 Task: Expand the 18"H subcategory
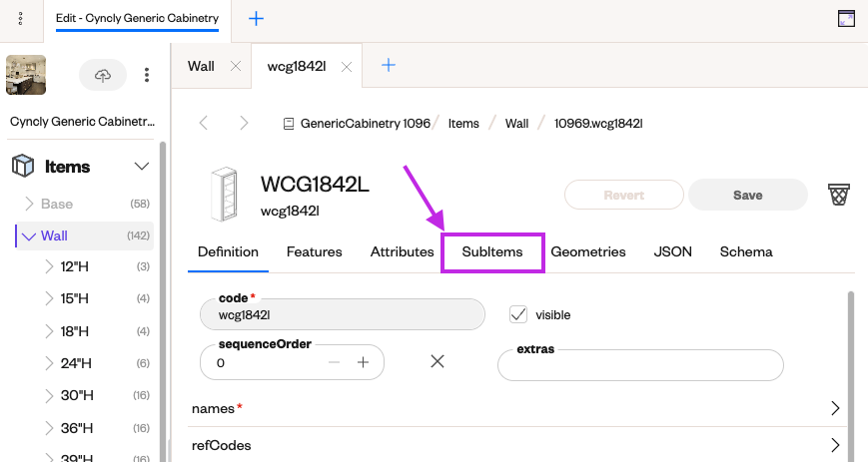(x=49, y=331)
